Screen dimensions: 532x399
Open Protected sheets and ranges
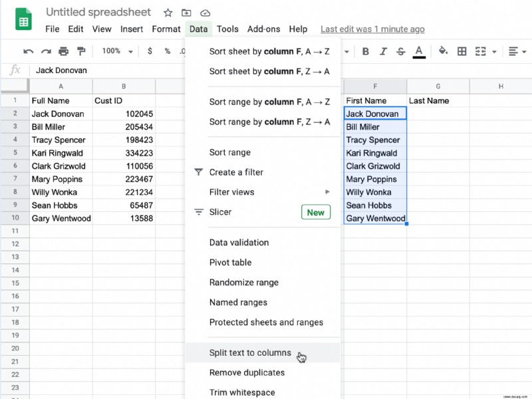[263, 323]
